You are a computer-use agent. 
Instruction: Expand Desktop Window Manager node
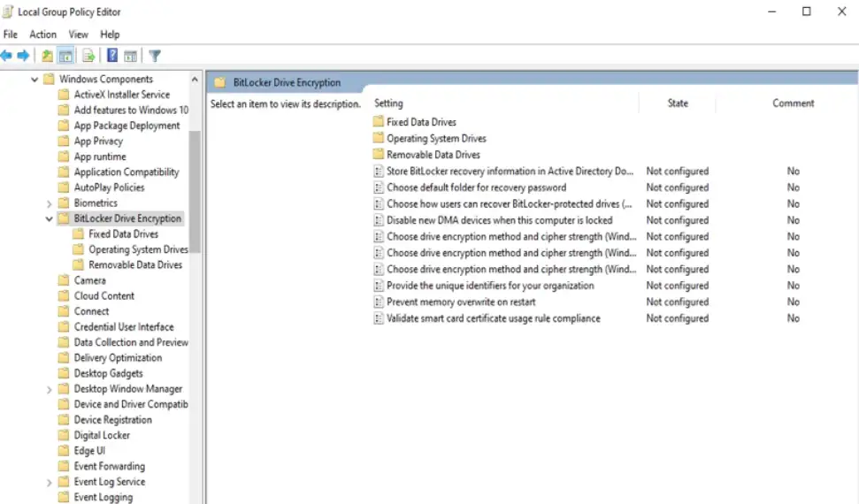point(50,390)
